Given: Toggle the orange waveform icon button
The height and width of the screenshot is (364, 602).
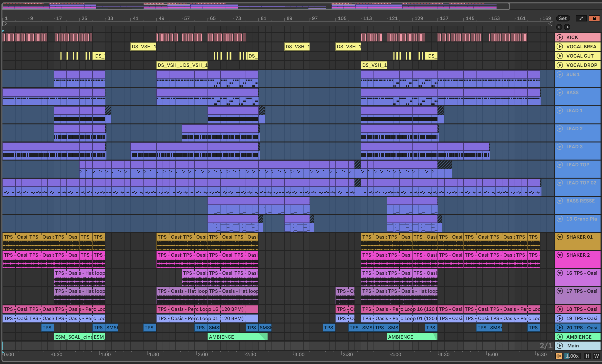Looking at the screenshot, I should [x=559, y=356].
